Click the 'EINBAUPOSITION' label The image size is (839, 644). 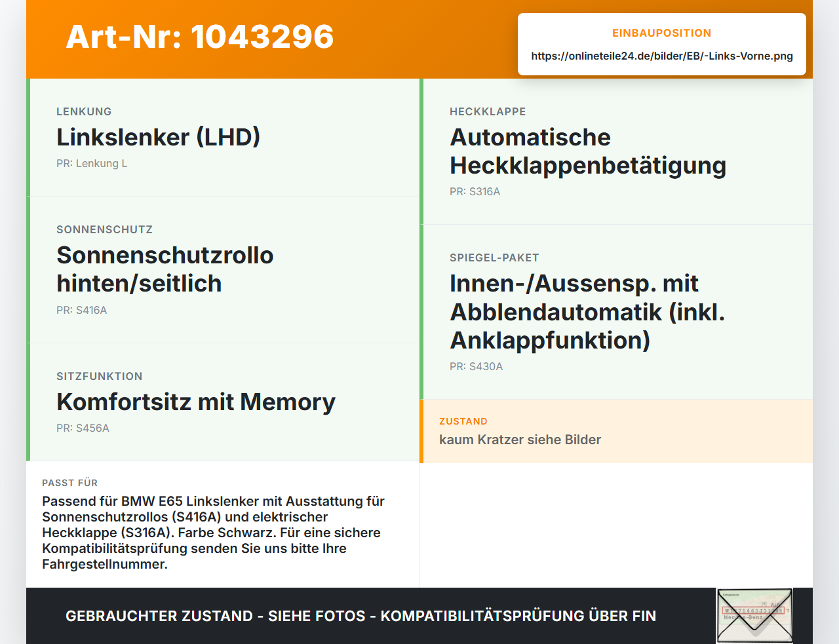coord(662,33)
